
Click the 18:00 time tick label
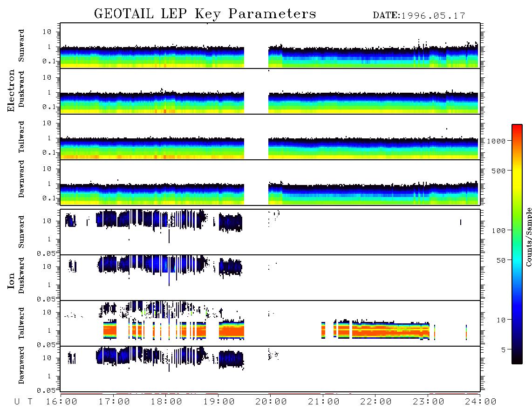coord(166,402)
